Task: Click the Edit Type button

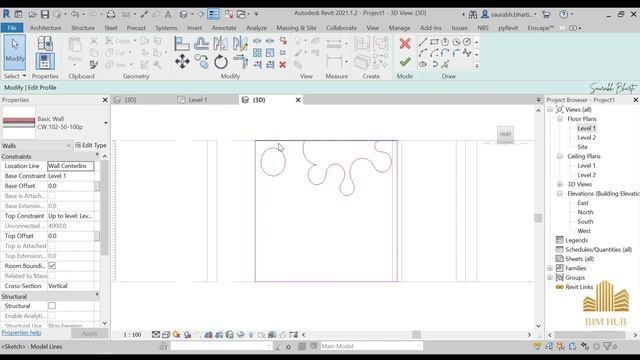Action: 91,145
